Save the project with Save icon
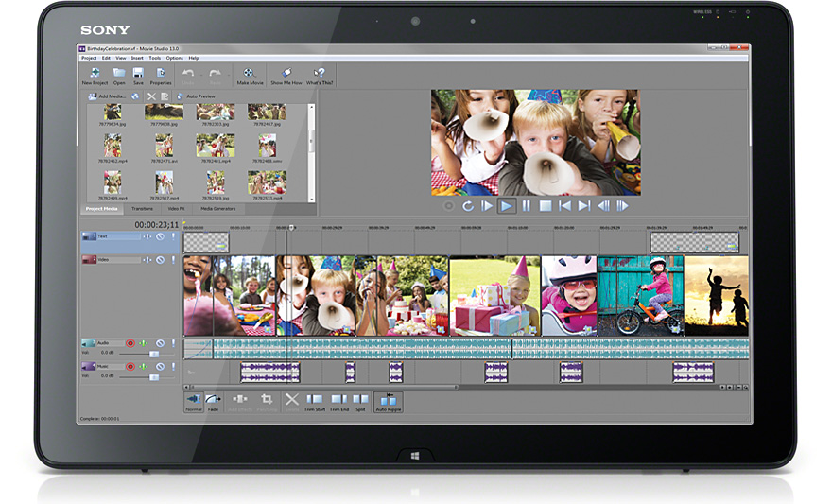Viewport: 832px width, 504px height. (x=138, y=76)
